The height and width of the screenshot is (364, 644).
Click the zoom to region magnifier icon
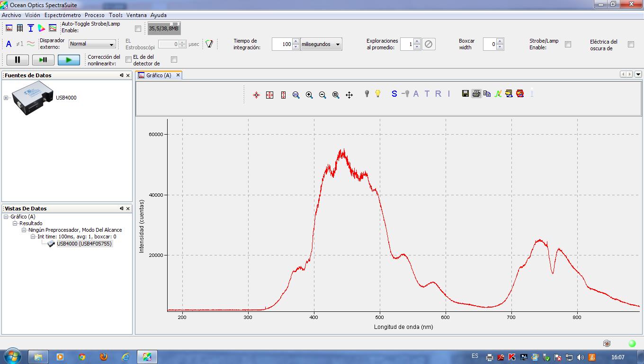(296, 95)
